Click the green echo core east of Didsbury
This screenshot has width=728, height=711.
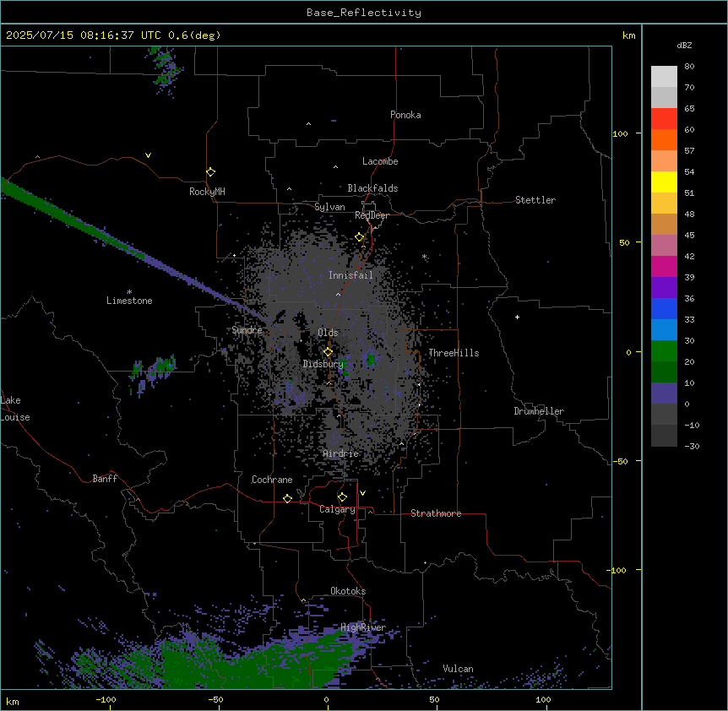[371, 358]
